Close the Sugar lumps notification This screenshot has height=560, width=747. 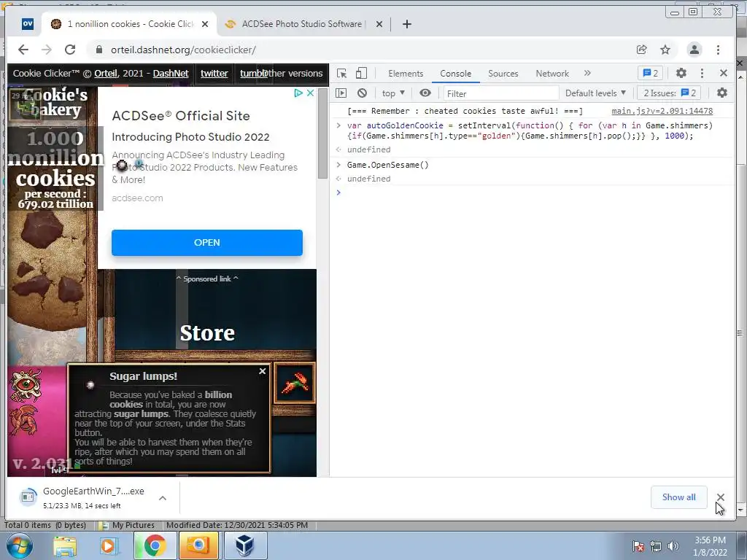point(263,371)
